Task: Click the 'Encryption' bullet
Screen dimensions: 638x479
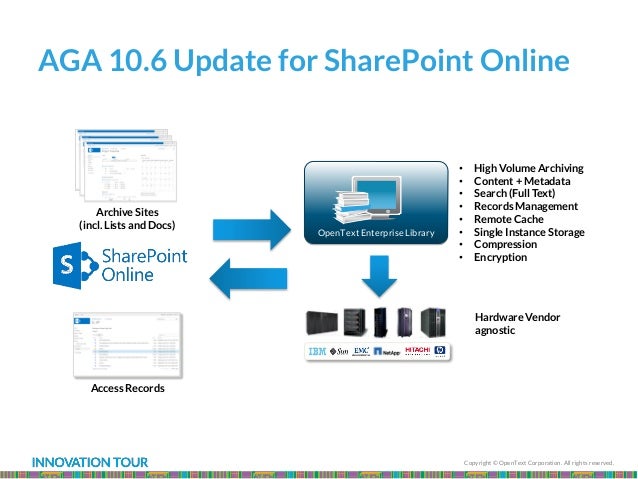Action: pyautogui.click(x=500, y=257)
